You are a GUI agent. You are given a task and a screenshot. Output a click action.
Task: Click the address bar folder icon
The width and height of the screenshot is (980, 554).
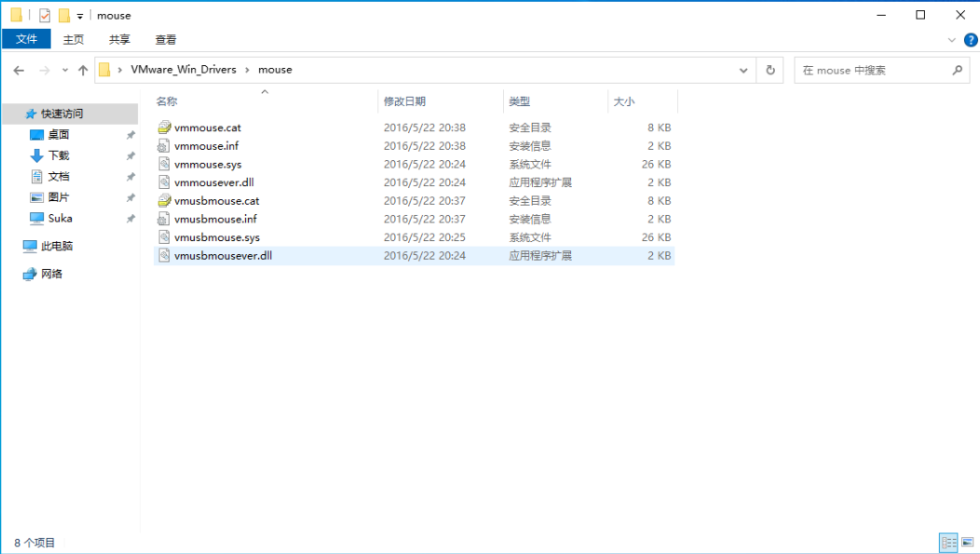[104, 70]
